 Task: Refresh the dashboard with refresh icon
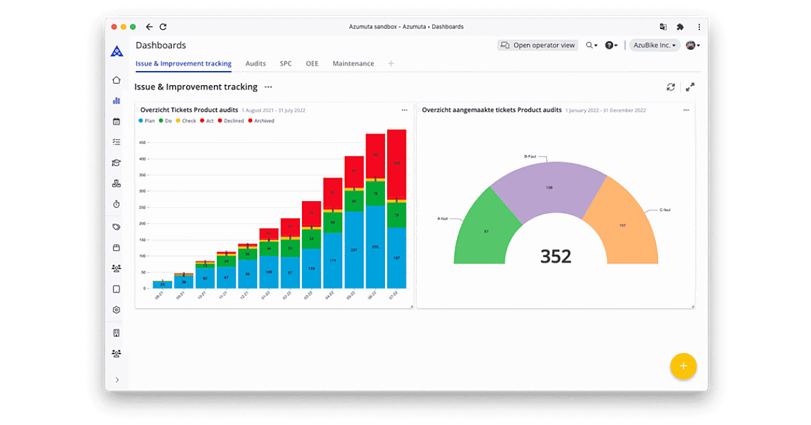(671, 88)
